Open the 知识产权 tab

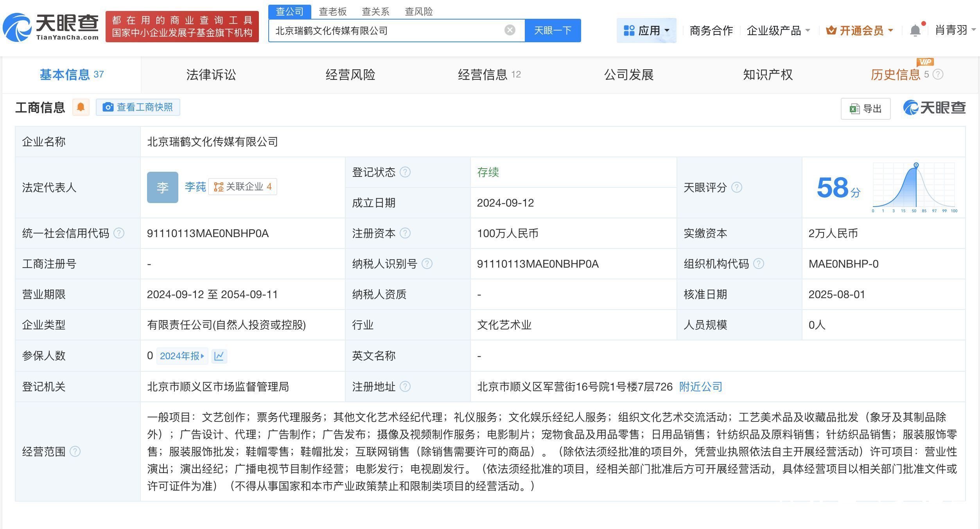[768, 74]
